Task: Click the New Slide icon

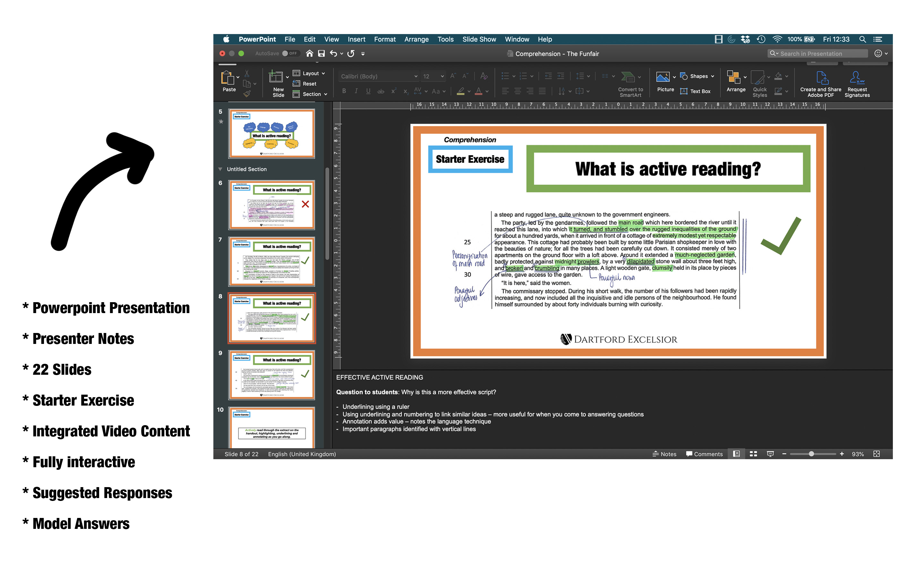Action: [276, 77]
